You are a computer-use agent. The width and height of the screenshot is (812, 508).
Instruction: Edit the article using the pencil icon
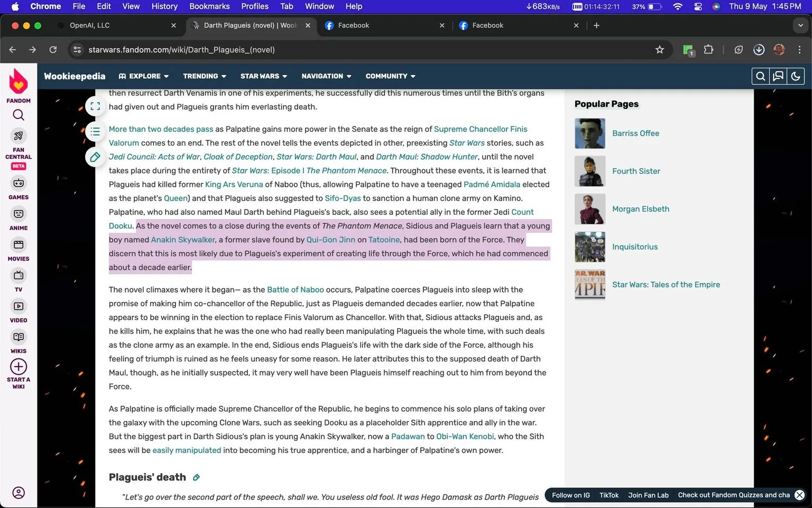(95, 157)
